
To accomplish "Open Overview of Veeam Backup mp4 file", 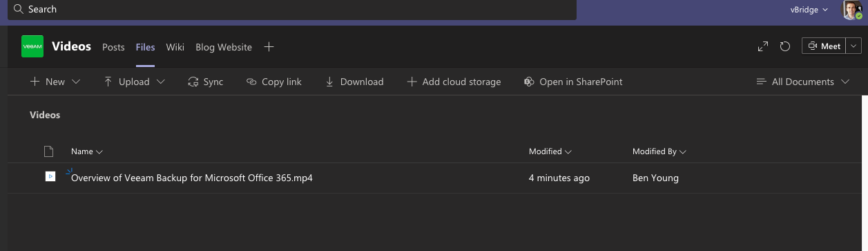I will (192, 178).
